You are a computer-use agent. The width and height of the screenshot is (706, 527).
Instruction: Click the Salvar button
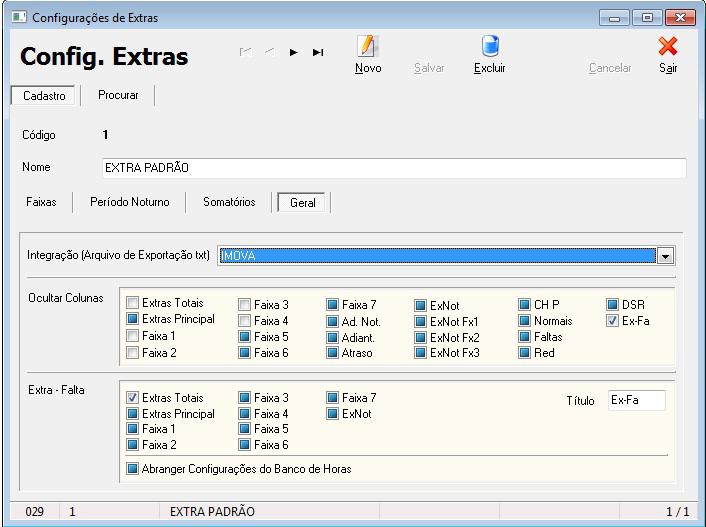tap(429, 68)
